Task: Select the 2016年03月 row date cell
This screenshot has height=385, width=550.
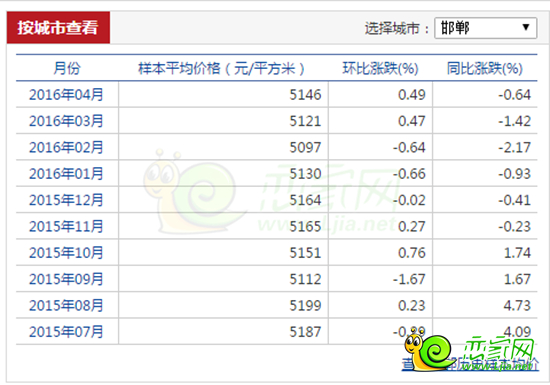Action: [66, 121]
